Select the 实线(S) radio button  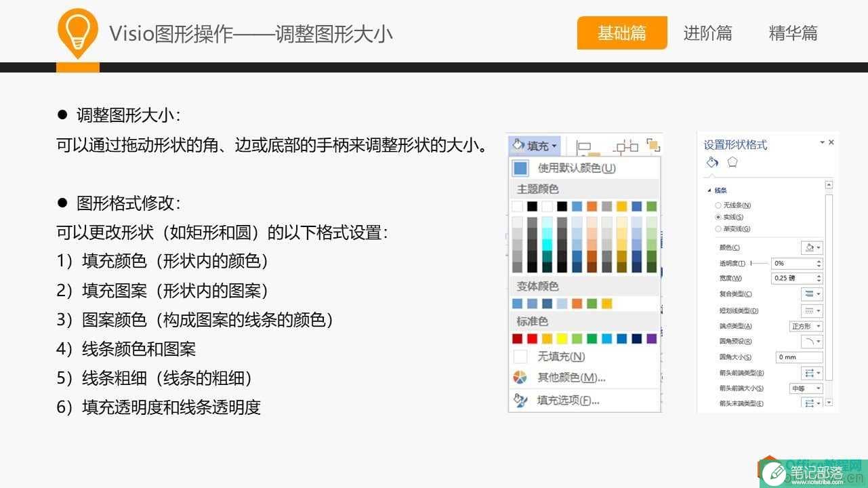(718, 217)
